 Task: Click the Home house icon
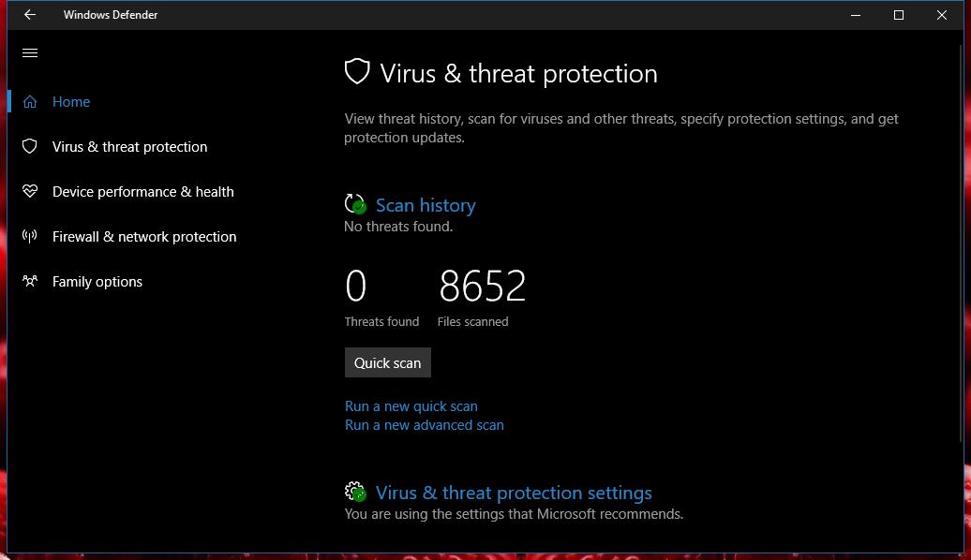30,101
